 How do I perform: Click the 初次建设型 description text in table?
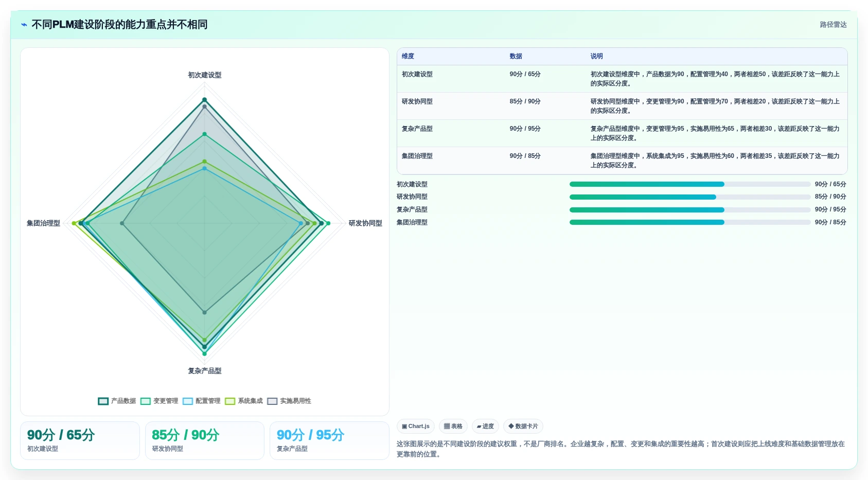[x=715, y=79]
